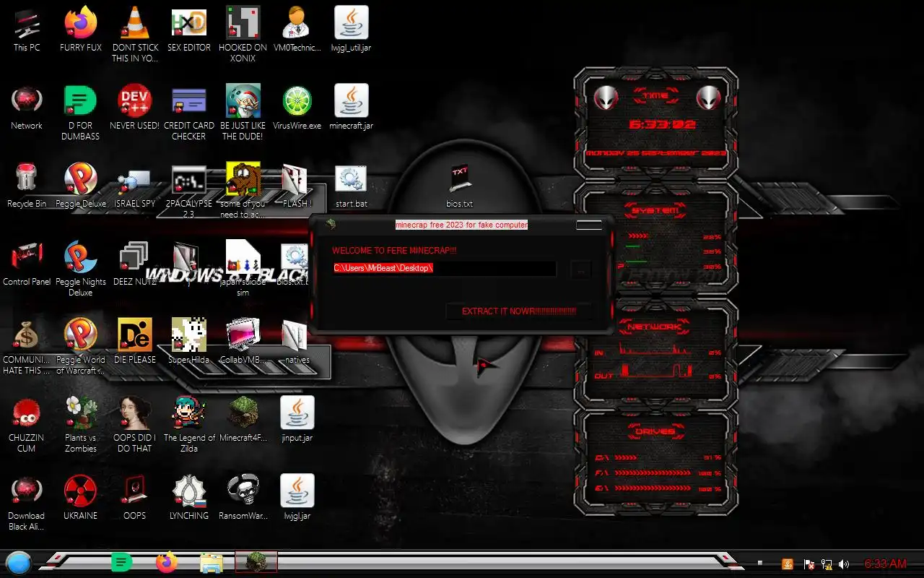
Task: Click the TIME widget clock readout
Action: coord(662,124)
